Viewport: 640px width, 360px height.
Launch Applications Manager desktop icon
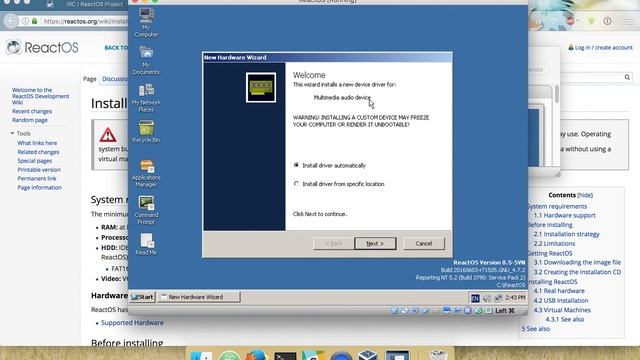pos(146,173)
